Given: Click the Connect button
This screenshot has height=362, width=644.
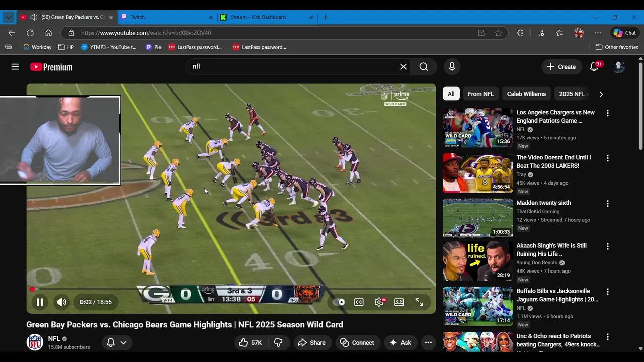Looking at the screenshot, I should (x=357, y=343).
